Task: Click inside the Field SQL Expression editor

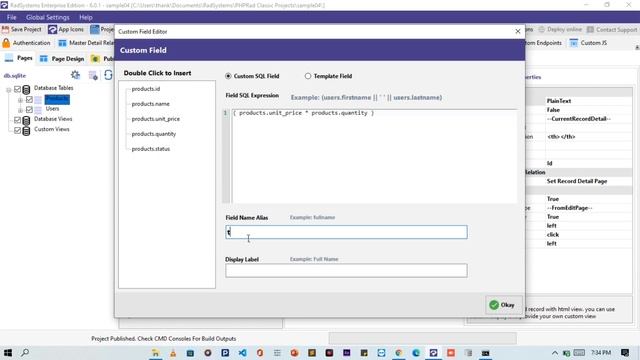Action: 374,156
